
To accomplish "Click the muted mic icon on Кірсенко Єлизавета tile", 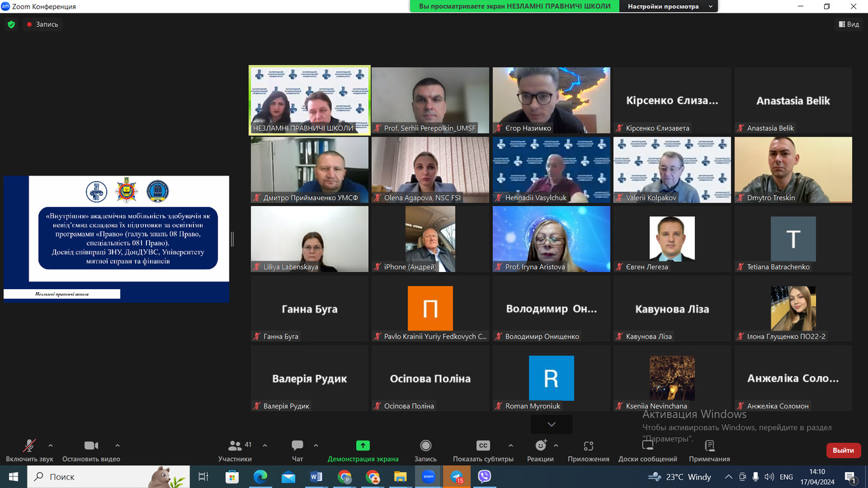I will [620, 128].
